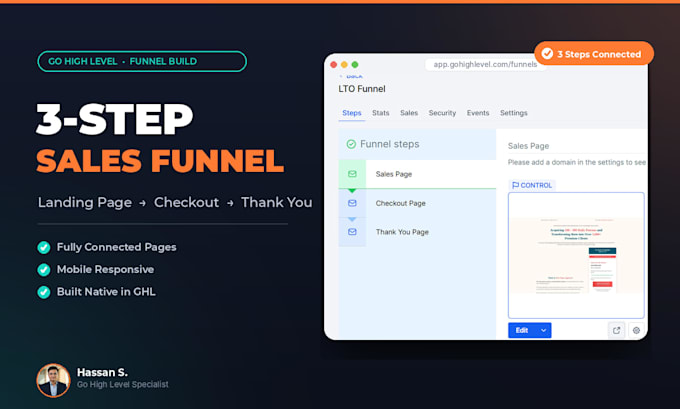Click the app.gohighlevel.com address bar

point(485,64)
